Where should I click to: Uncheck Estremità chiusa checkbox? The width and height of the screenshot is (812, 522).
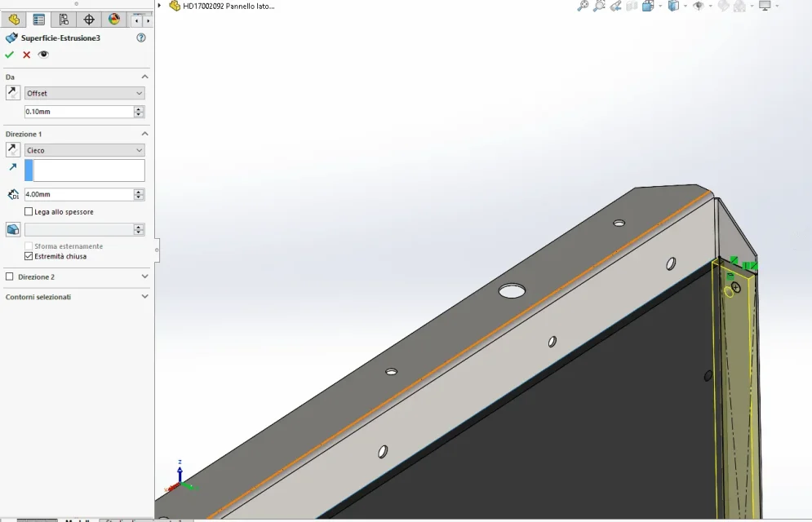[29, 256]
